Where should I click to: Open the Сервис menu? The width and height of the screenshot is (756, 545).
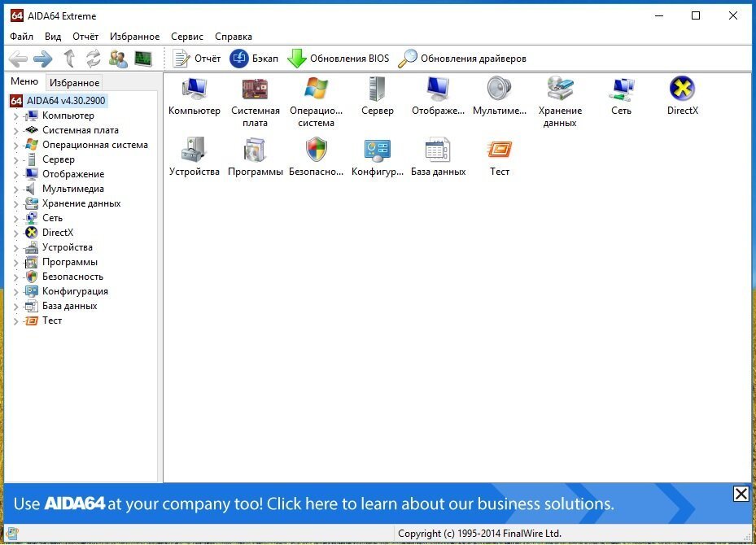187,37
